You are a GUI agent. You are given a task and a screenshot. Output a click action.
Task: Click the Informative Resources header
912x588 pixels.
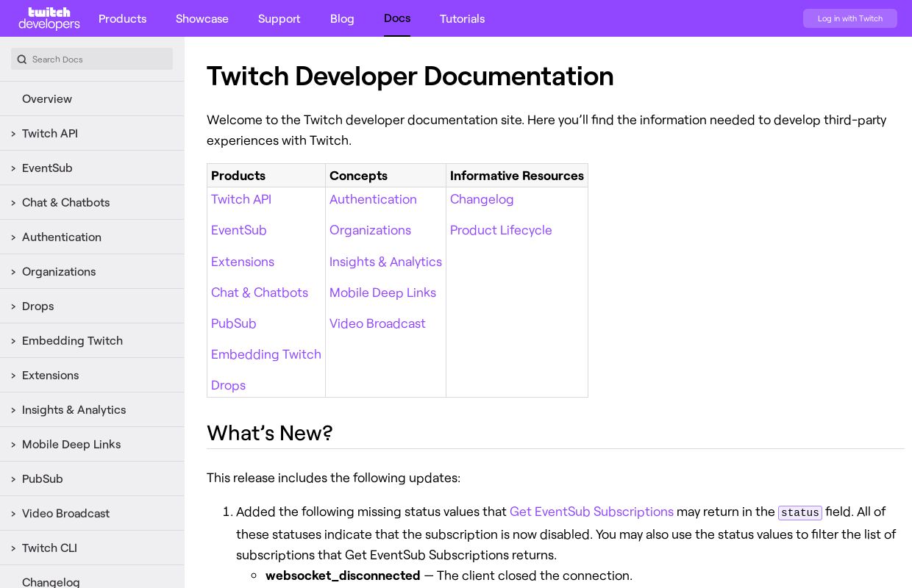click(x=517, y=176)
